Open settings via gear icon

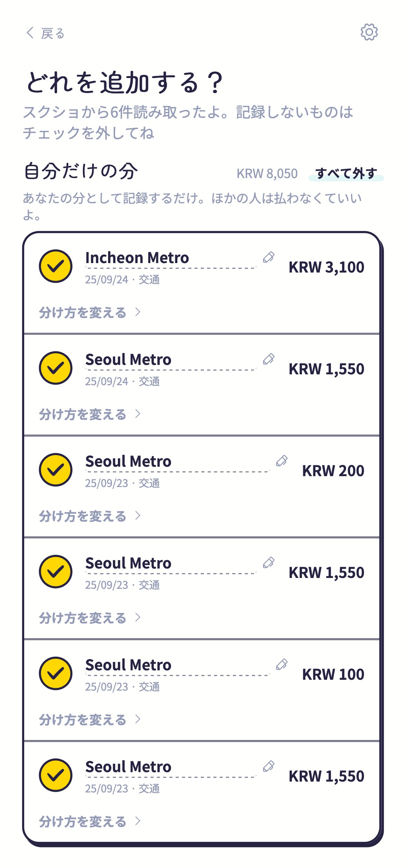click(369, 32)
